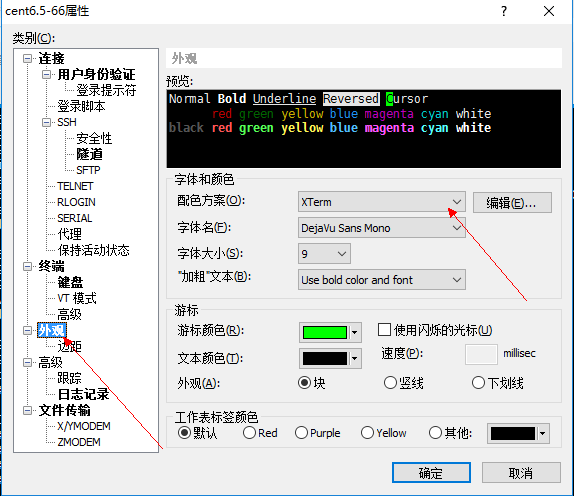Select the Red tab color radio
This screenshot has width=574, height=496.
pyautogui.click(x=249, y=433)
